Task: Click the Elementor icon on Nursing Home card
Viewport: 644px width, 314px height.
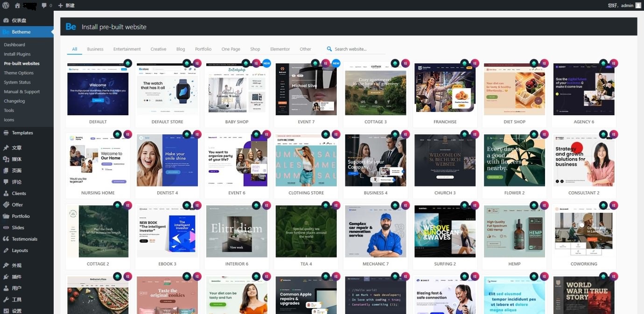Action: (x=128, y=134)
